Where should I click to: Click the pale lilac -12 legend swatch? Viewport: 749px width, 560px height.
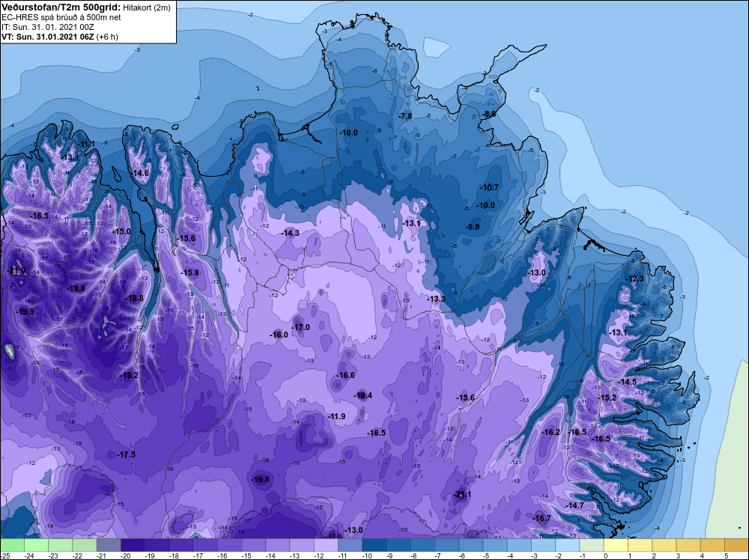326,545
